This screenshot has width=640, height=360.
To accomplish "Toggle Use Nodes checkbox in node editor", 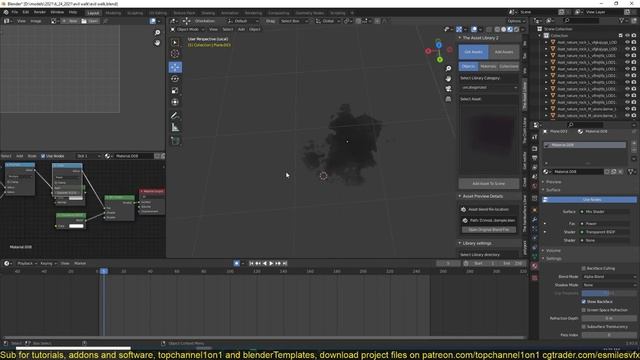I will click(x=43, y=156).
